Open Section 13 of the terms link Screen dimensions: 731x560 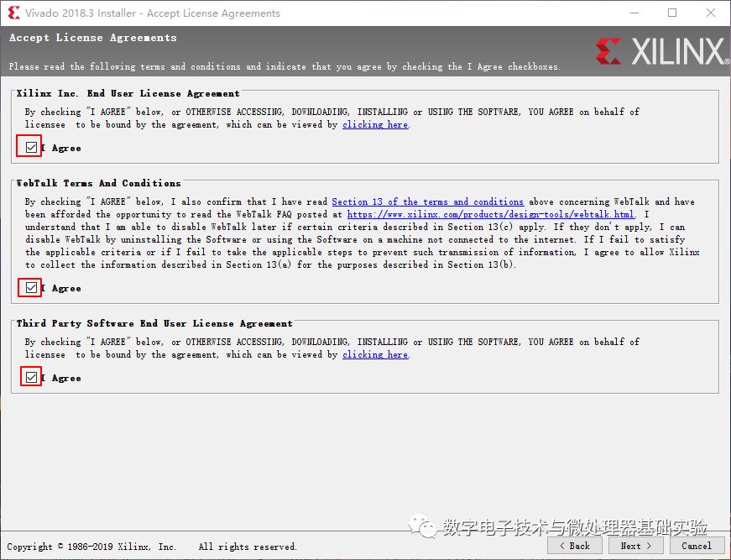coord(427,201)
